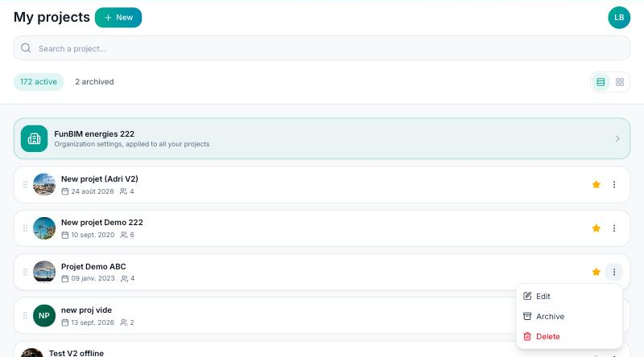Click the 13 sept. 2026 date

[x=93, y=322]
